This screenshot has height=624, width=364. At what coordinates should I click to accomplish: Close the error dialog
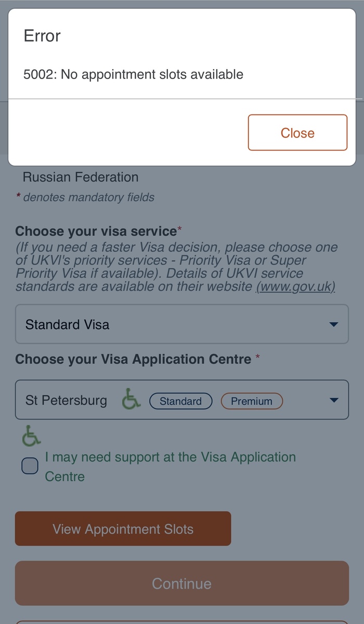click(x=297, y=133)
